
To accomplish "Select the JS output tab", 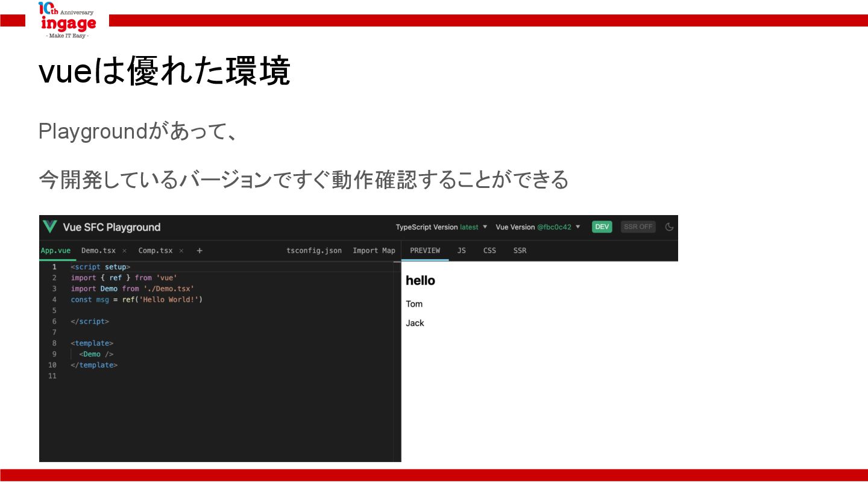I will [461, 251].
